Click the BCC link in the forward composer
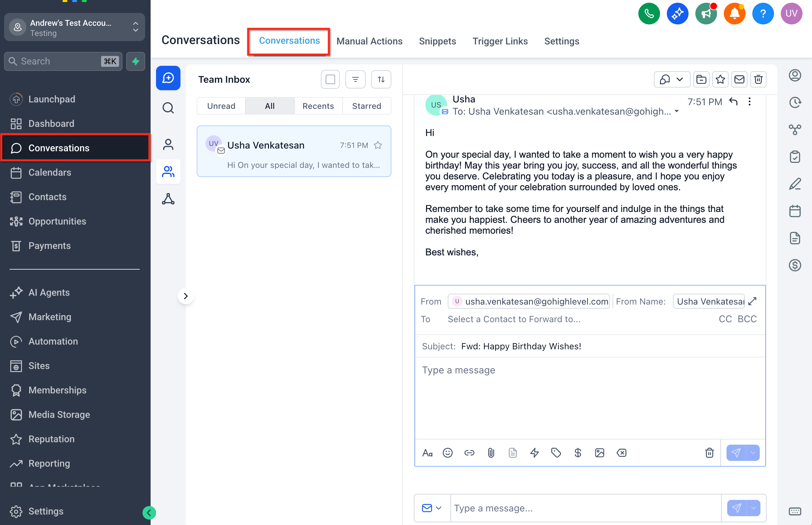The width and height of the screenshot is (812, 525). click(x=747, y=319)
